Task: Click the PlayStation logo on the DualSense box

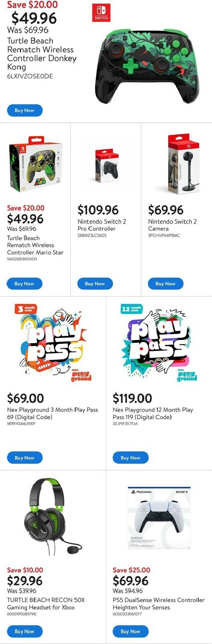Action: (x=140, y=492)
